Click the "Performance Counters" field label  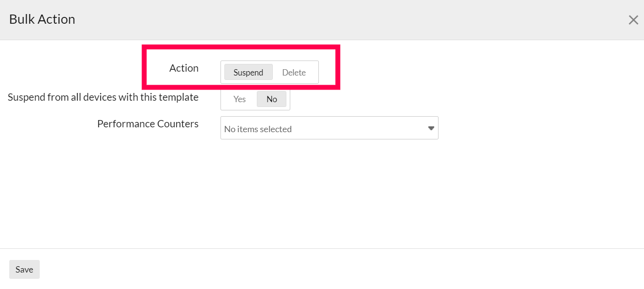[148, 124]
